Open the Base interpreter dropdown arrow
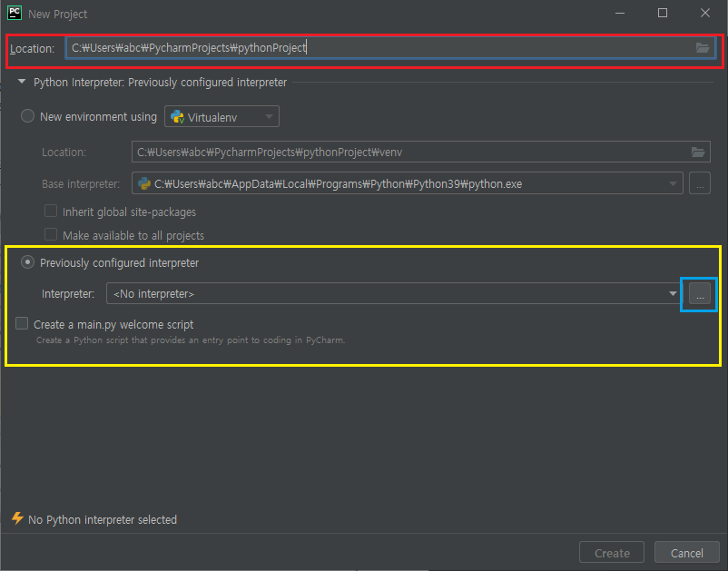Image resolution: width=728 pixels, height=571 pixels. click(673, 184)
